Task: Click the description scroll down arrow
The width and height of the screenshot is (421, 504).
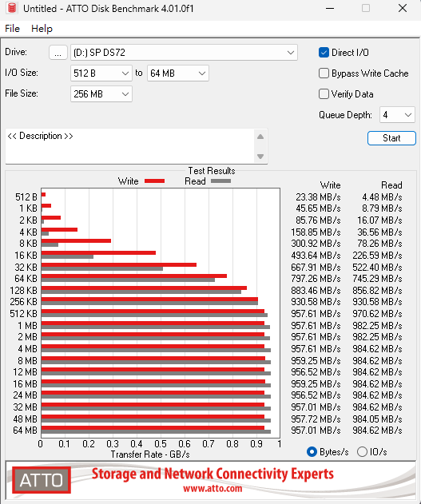Action: 260,157
